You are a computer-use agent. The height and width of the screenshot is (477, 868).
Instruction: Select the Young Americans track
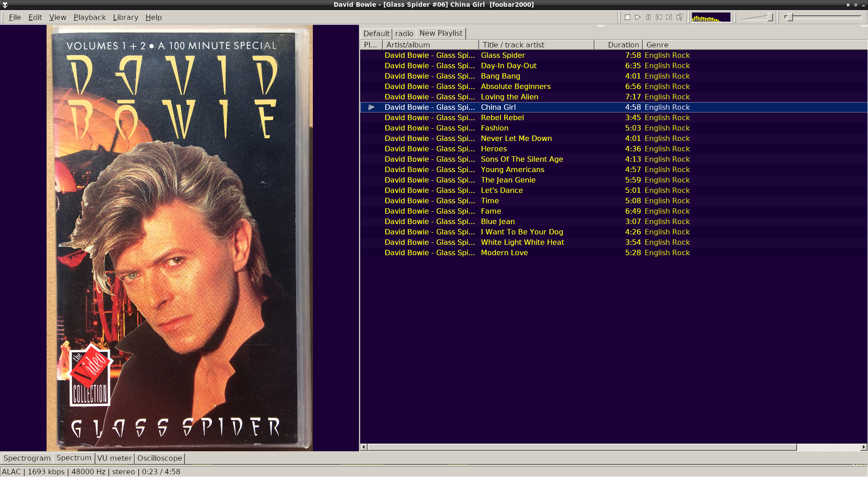[512, 169]
